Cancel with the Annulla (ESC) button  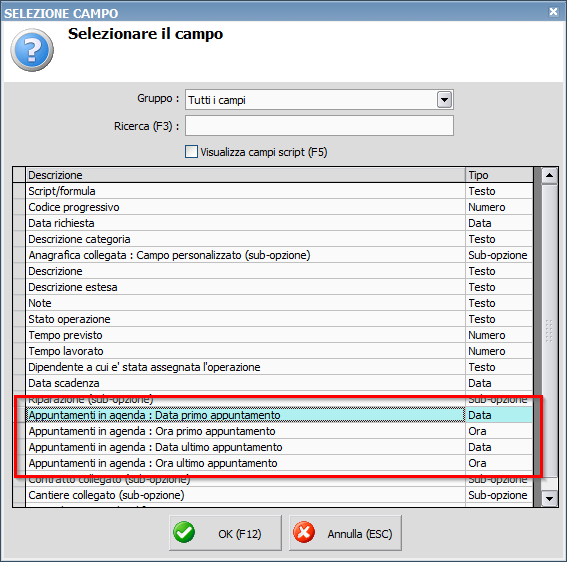(345, 533)
